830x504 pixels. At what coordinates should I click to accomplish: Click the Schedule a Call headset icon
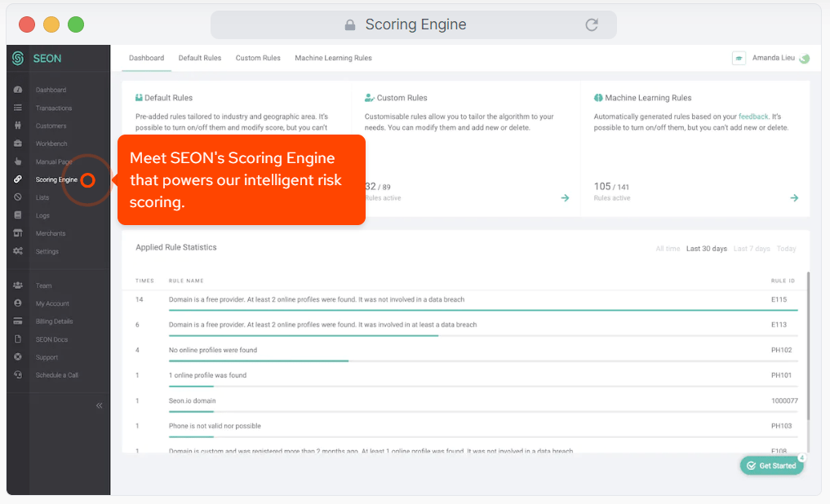pyautogui.click(x=18, y=375)
